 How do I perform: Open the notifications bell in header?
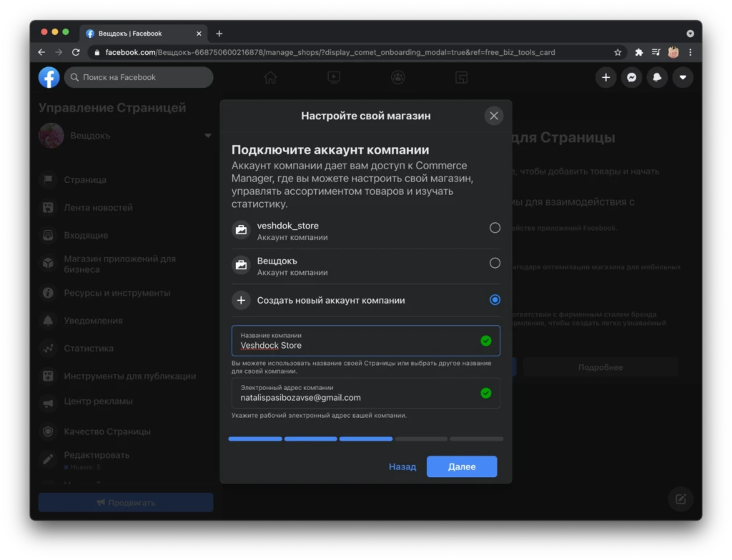tap(658, 77)
